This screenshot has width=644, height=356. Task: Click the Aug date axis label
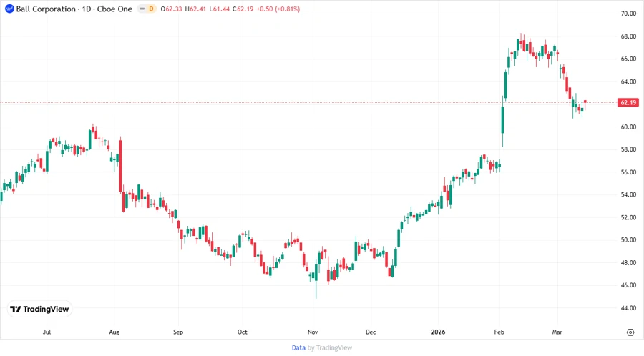[114, 332]
